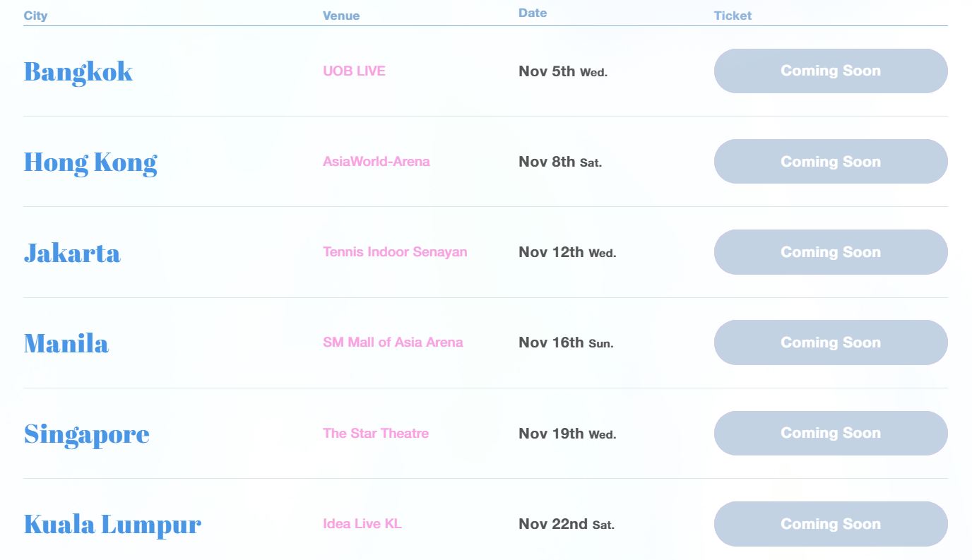The image size is (972, 560).
Task: Click the Manila city name
Action: point(66,343)
